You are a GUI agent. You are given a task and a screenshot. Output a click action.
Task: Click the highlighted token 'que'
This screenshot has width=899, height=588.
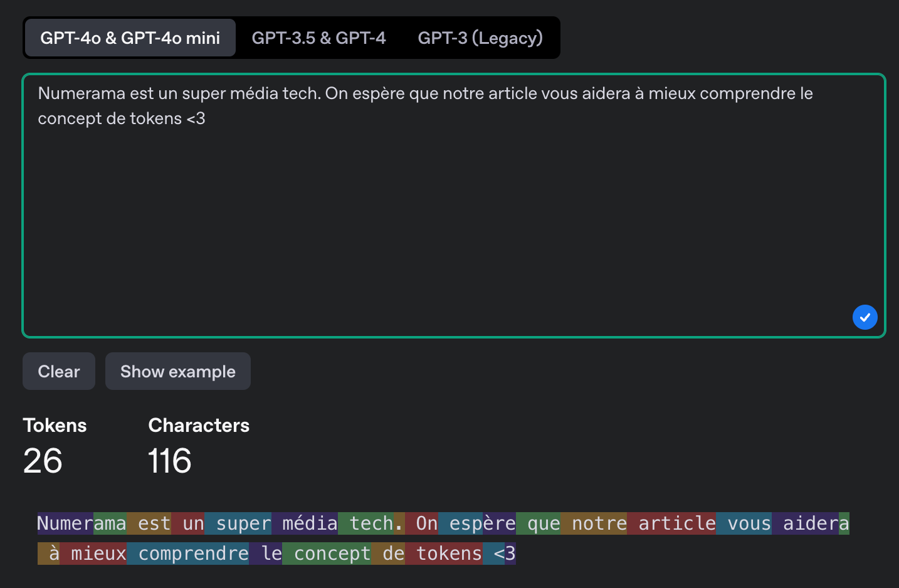[x=539, y=523]
